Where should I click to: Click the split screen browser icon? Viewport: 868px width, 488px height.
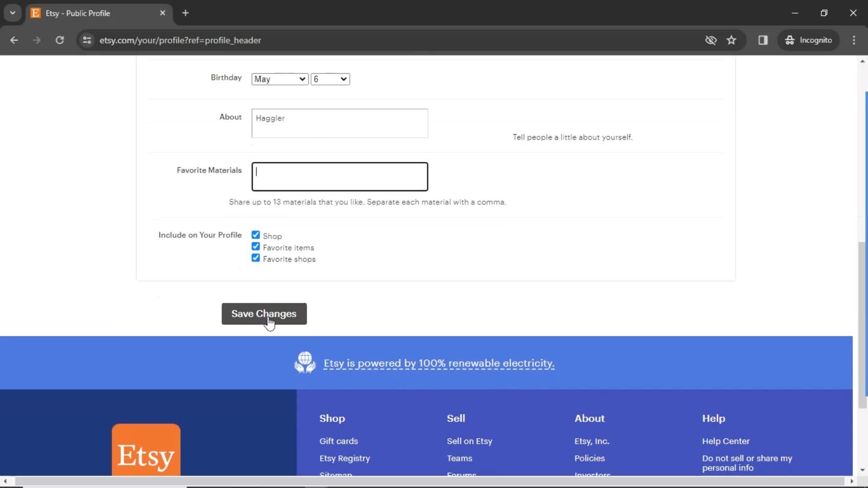(x=763, y=40)
